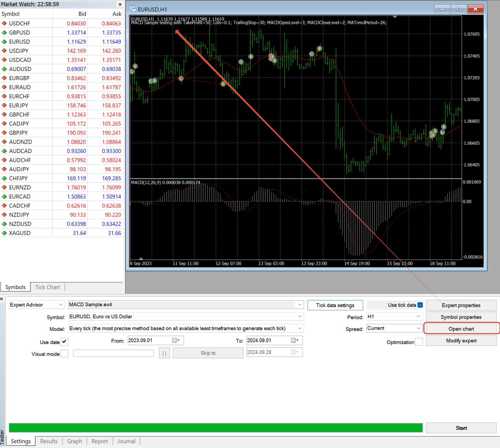Open the tester Graph tab
Image resolution: width=500 pixels, height=448 pixels.
pyautogui.click(x=74, y=441)
